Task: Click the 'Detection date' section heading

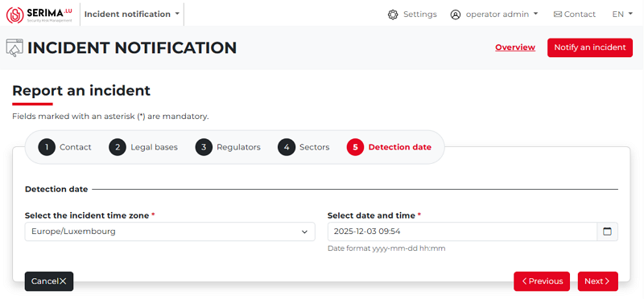Action: pyautogui.click(x=56, y=190)
